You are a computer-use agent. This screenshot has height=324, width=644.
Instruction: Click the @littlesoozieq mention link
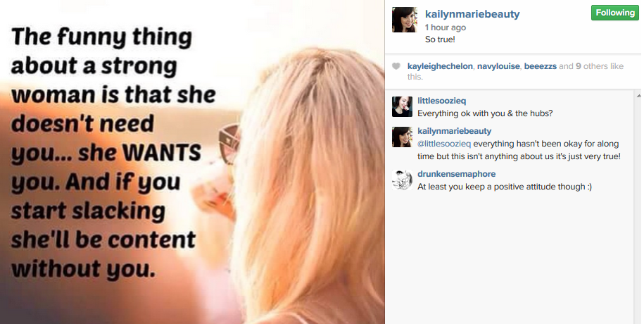(444, 144)
